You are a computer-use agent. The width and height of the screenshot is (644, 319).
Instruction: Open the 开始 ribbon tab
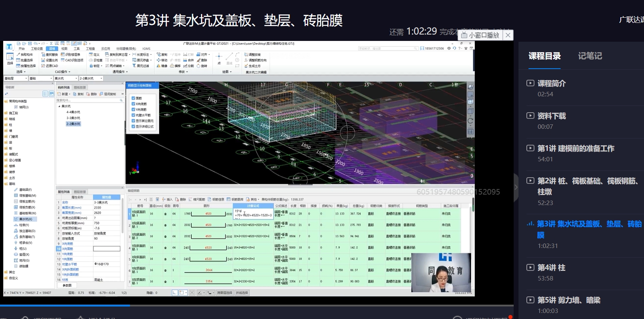(22, 49)
